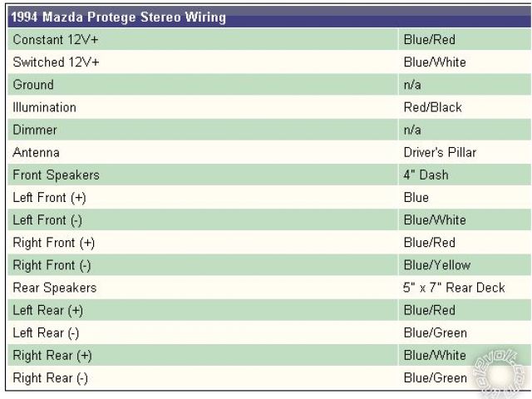This screenshot has width=532, height=399.
Task: Select the "Dimmer" row label
Action: [35, 131]
